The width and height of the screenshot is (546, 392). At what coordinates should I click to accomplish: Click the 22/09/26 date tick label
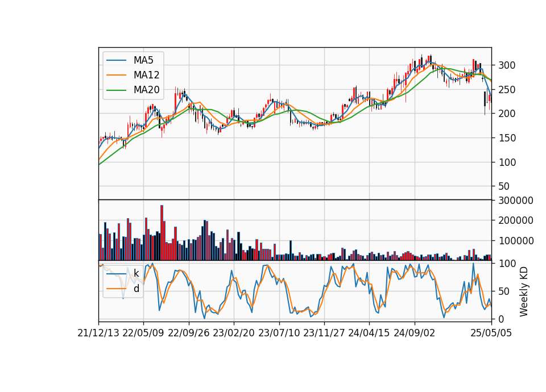[189, 333]
